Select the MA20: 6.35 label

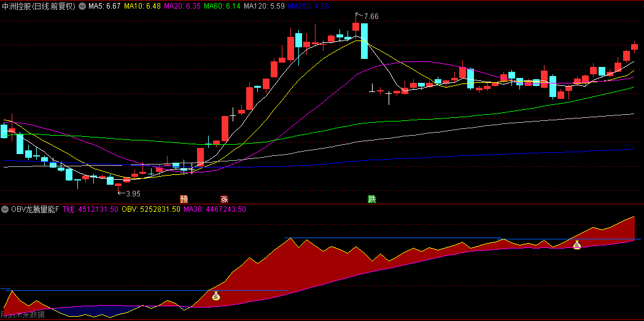(182, 6)
